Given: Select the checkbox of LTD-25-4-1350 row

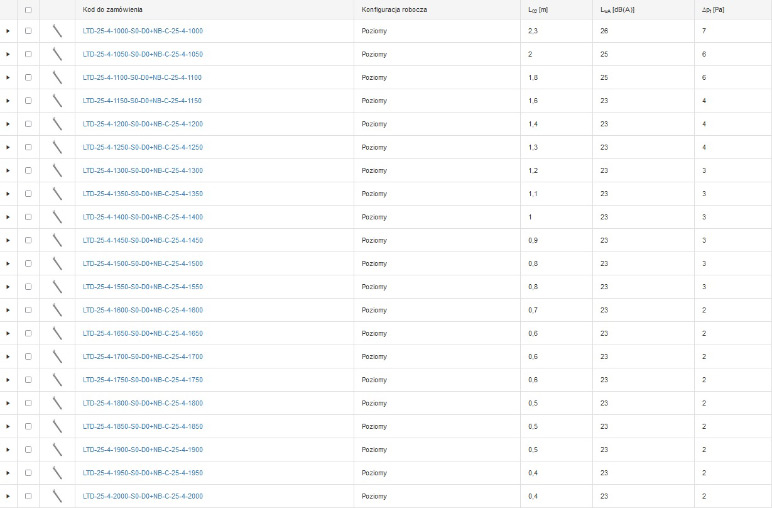Looking at the screenshot, I should coord(28,193).
